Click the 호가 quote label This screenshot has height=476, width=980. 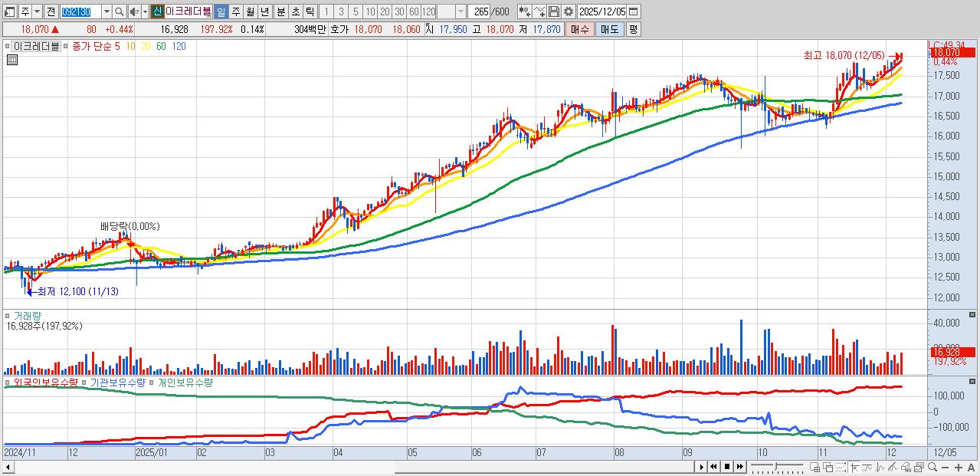[339, 29]
